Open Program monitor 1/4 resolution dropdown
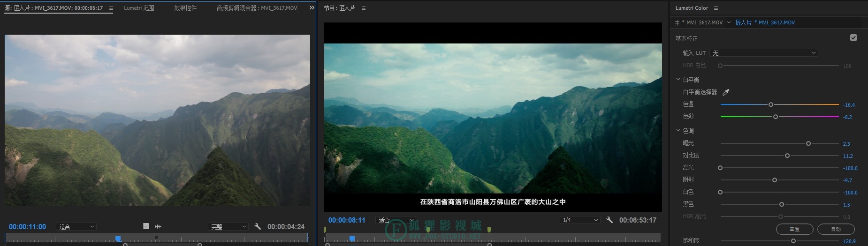This screenshot has width=868, height=246. [x=580, y=220]
